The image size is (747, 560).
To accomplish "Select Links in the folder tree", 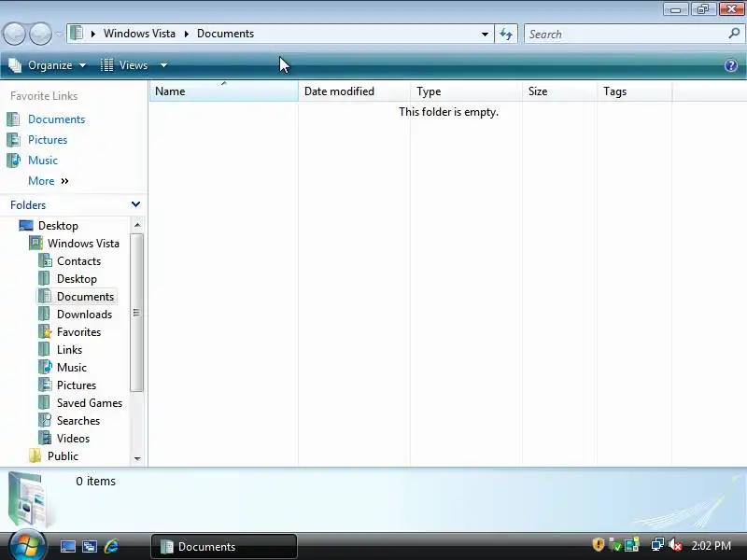I will [69, 349].
